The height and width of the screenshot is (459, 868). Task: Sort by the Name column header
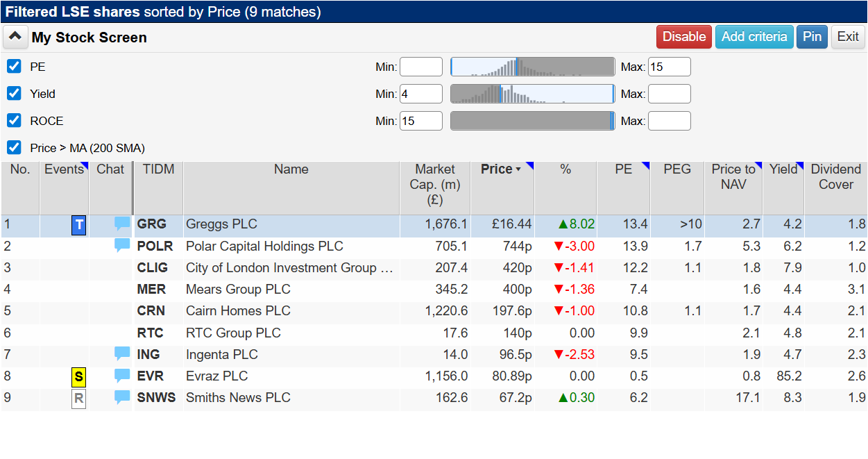[291, 188]
